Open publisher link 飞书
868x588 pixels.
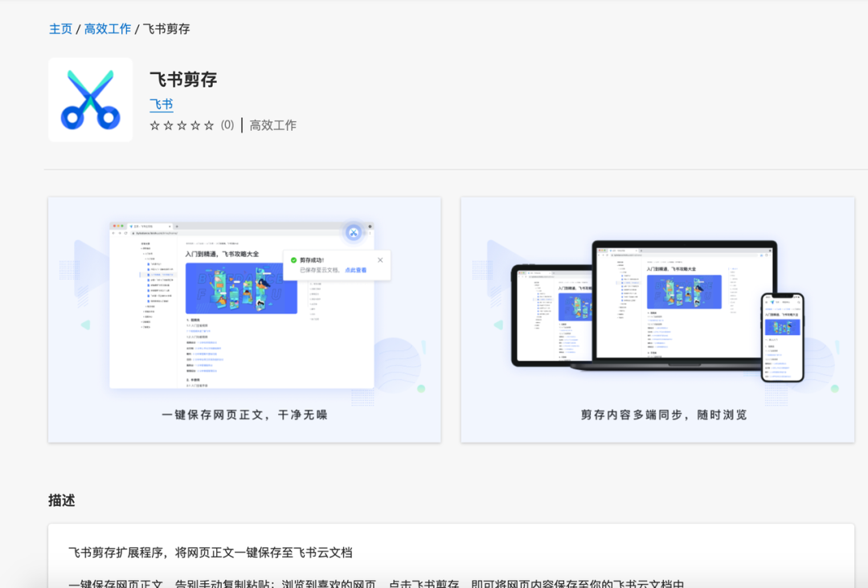tap(161, 104)
